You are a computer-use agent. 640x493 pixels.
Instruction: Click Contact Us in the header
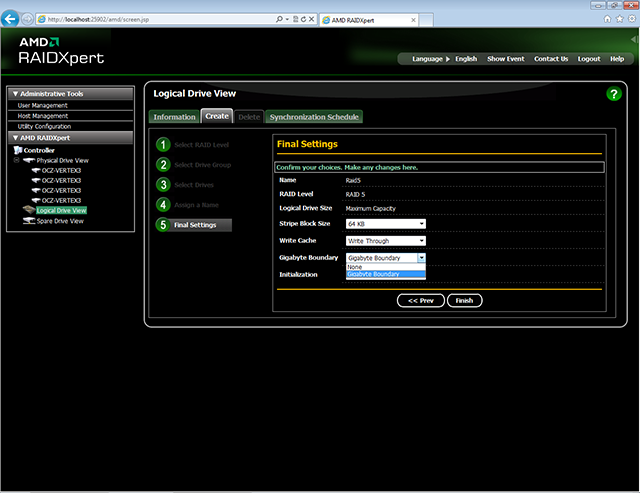(x=551, y=59)
